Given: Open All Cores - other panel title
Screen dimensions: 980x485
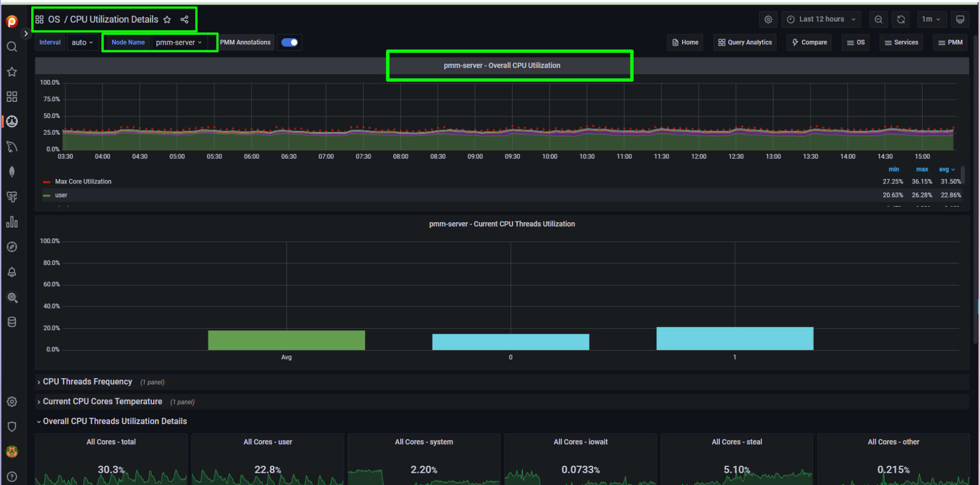Looking at the screenshot, I should [x=893, y=442].
